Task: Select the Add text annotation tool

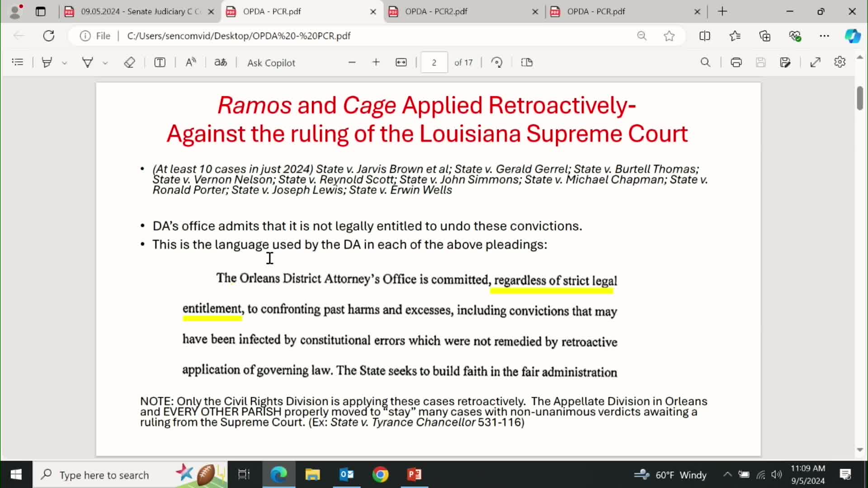Action: pyautogui.click(x=160, y=62)
